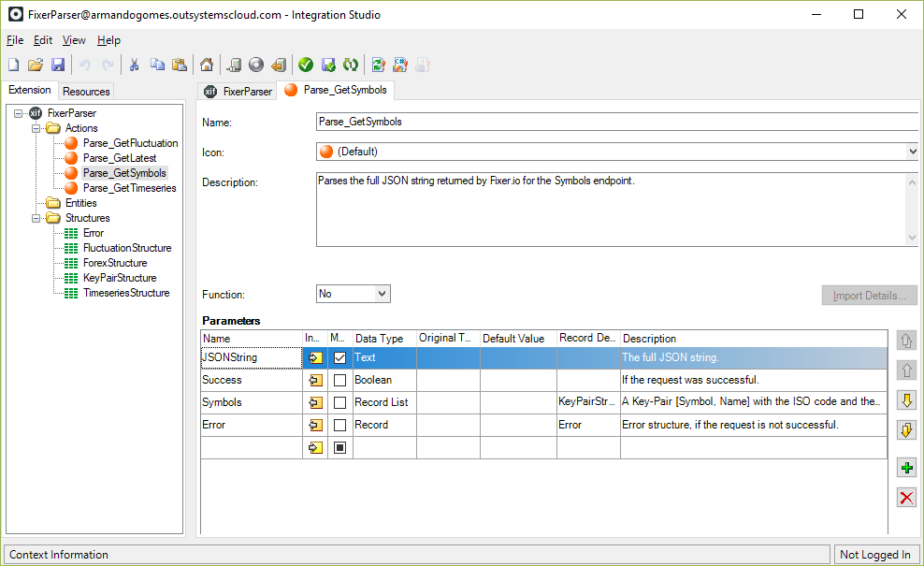Click the orange icon of Parse_GetFluctuation action
Viewport: 924px width, 566px height.
(x=71, y=143)
